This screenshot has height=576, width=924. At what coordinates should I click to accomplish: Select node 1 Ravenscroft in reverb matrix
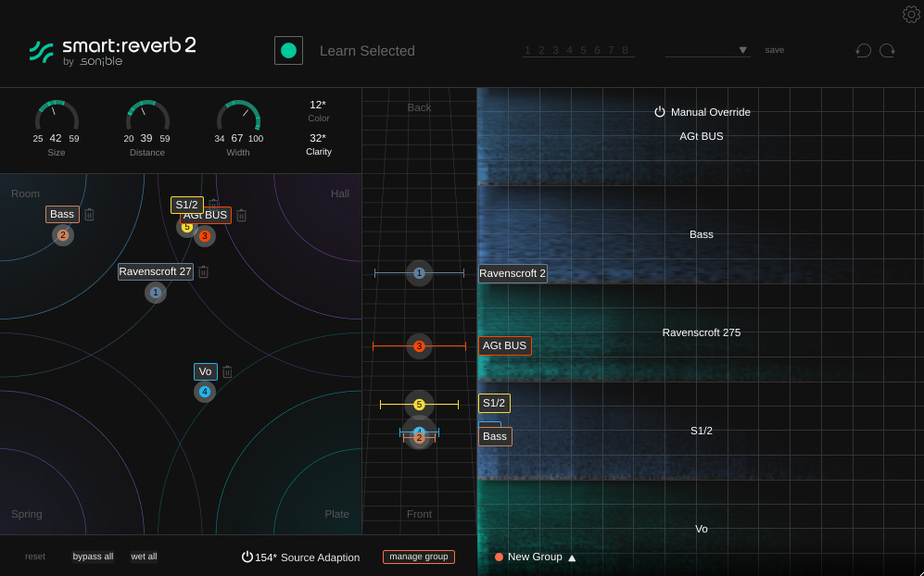(156, 293)
